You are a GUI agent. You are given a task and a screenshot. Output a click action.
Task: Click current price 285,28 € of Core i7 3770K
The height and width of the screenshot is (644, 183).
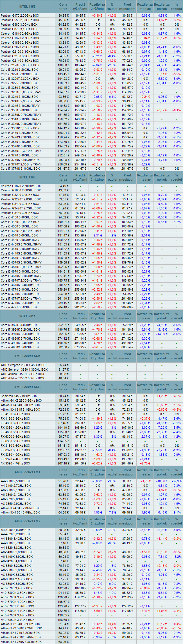(x=63, y=160)
